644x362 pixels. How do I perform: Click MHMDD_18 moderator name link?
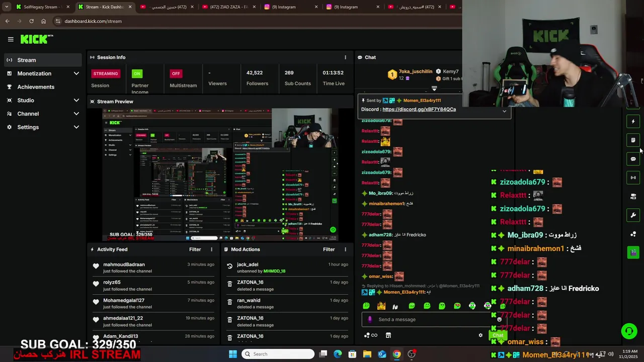tap(274, 271)
